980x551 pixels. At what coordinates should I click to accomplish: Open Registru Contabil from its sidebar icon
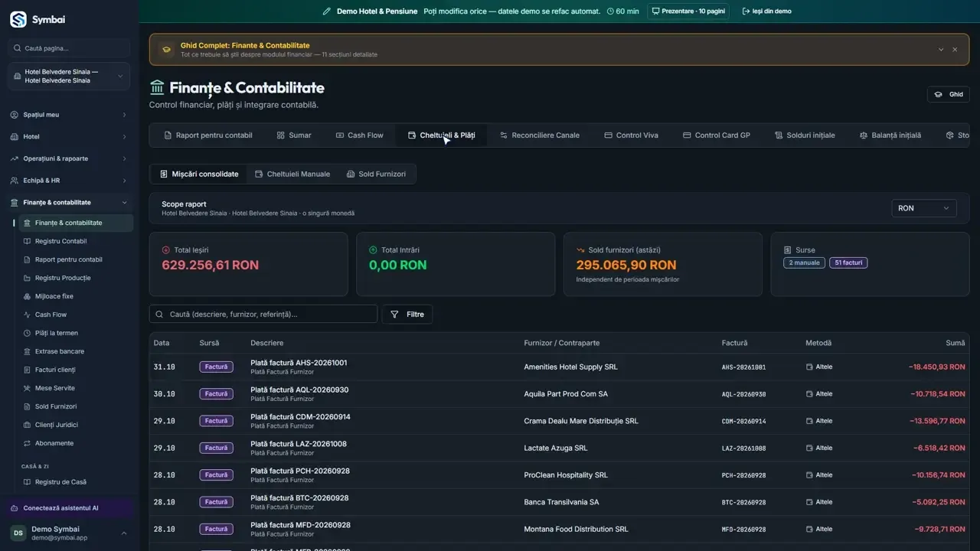coord(28,241)
